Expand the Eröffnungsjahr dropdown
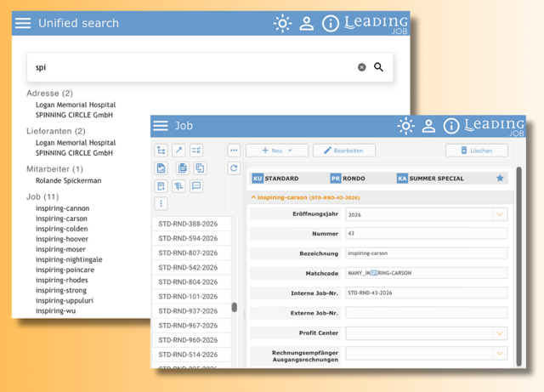This screenshot has height=392, width=544. [500, 215]
